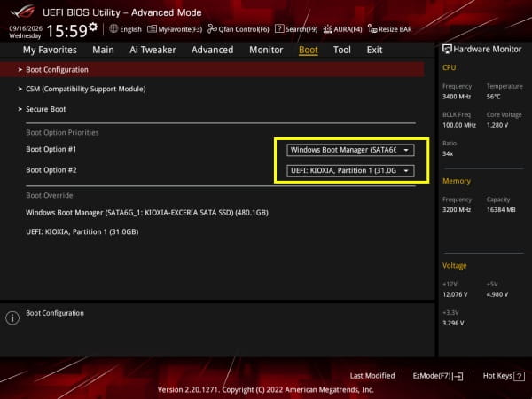
Task: Click the Ratio value 34x
Action: 448,153
